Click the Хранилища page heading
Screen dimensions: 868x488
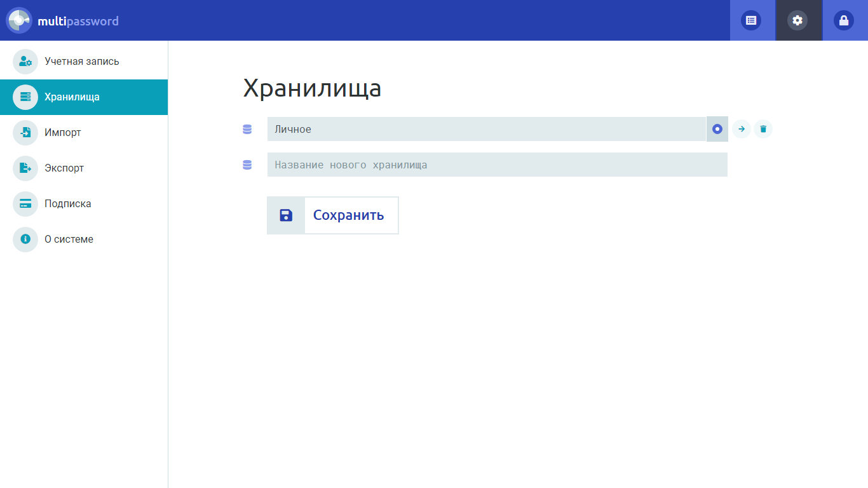313,89
